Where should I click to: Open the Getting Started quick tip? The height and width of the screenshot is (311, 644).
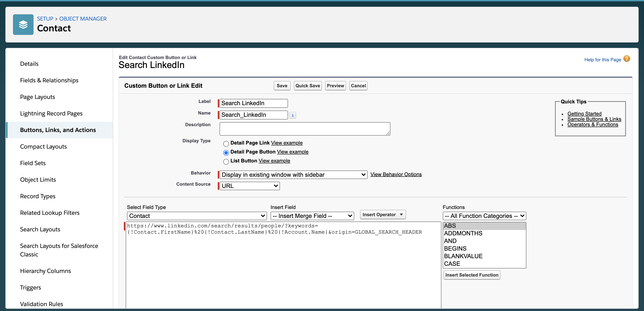tap(584, 114)
